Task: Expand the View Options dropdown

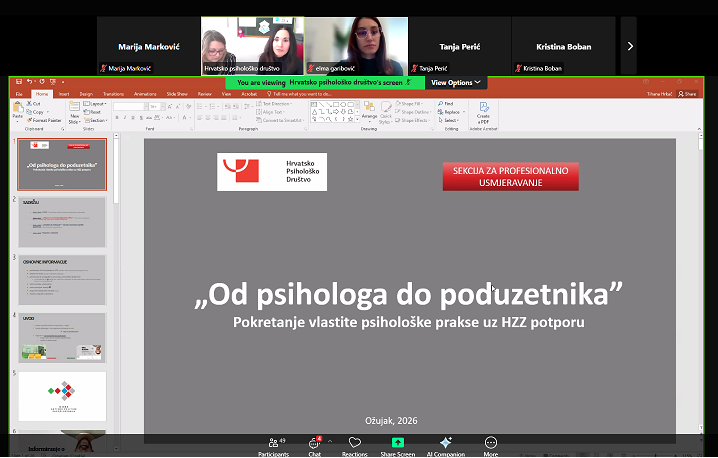Action: point(456,82)
